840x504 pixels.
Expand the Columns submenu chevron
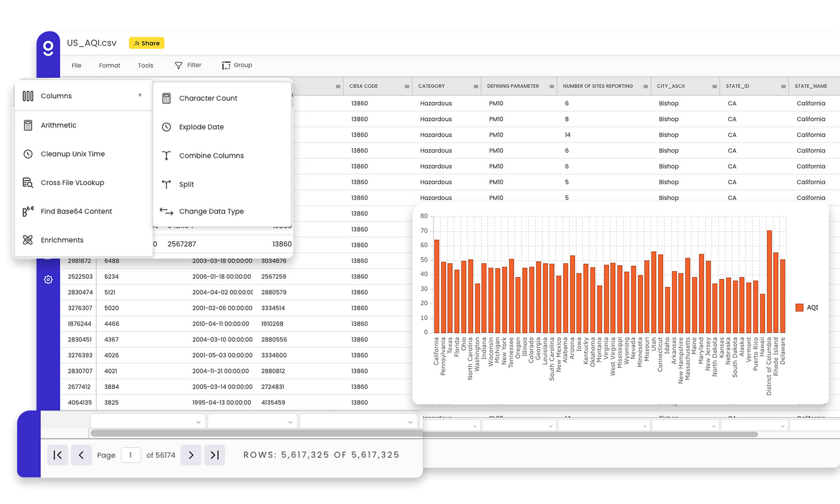141,95
